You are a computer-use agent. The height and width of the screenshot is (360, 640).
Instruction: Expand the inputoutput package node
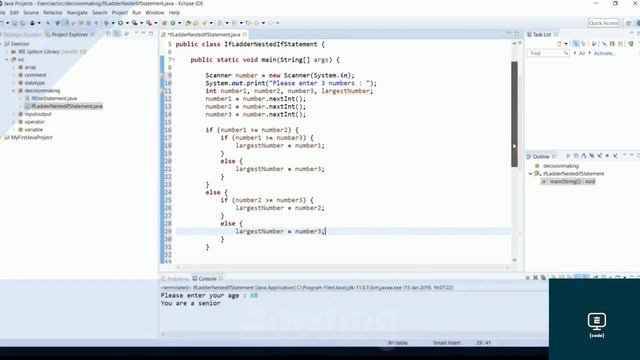14,114
